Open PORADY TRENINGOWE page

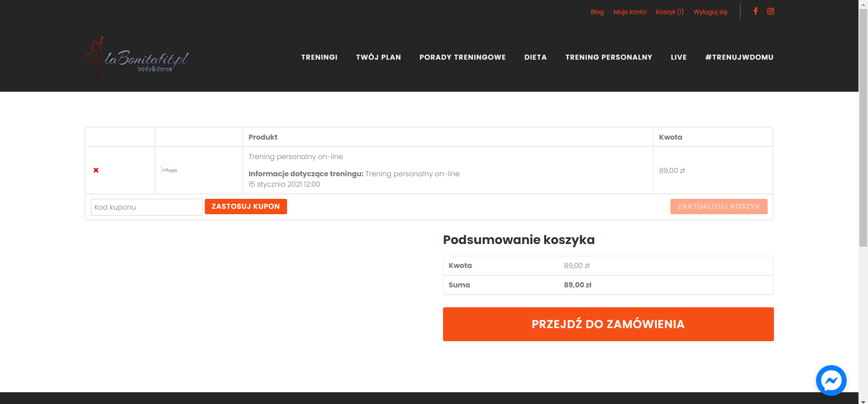pyautogui.click(x=462, y=57)
